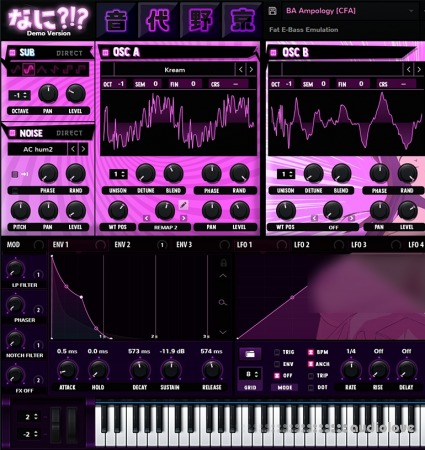Enable the LFO TRIG mode checkbox
This screenshot has height=450, width=425.
point(277,352)
